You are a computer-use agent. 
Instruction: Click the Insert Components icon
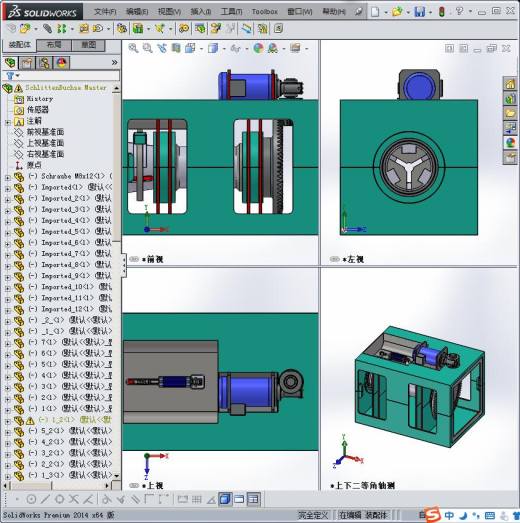coord(25,29)
